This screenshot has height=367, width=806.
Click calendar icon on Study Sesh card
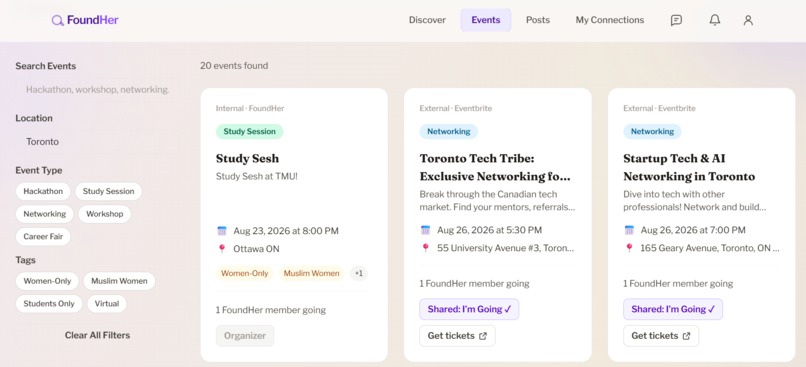tap(222, 231)
